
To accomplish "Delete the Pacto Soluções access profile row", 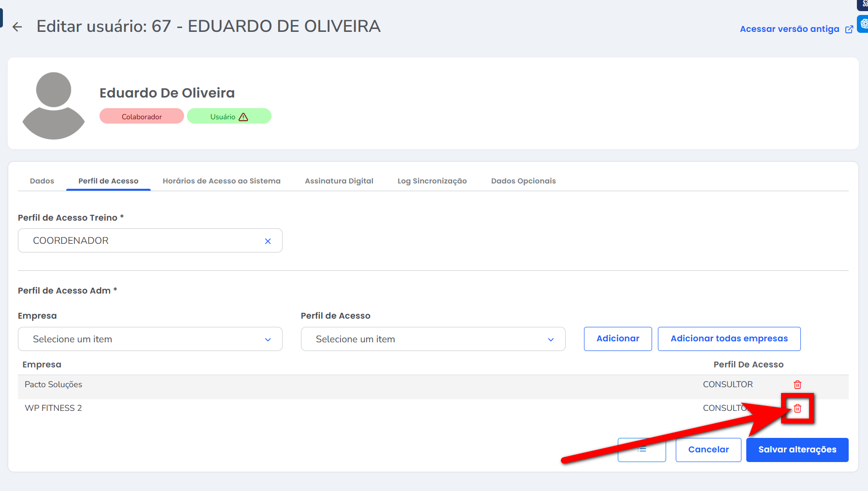I will (x=797, y=385).
